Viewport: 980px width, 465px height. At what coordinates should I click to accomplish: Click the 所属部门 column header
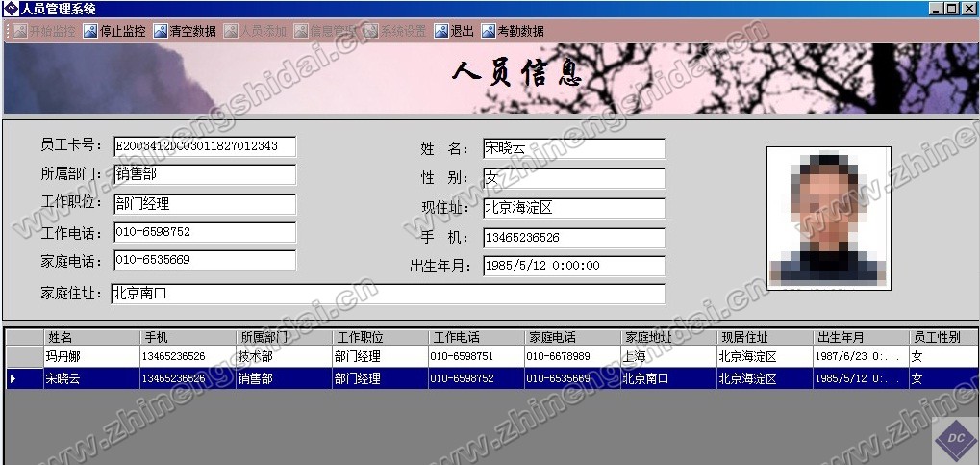(284, 337)
